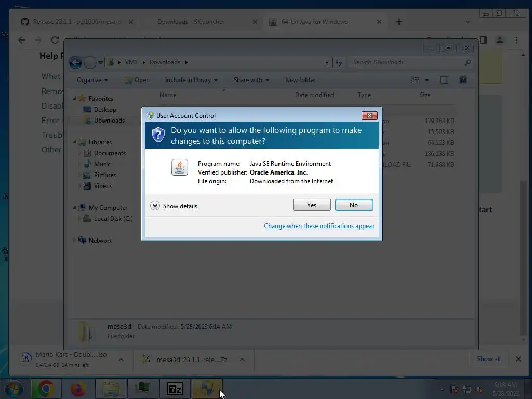The width and height of the screenshot is (532, 399).
Task: Toggle Chrome side panel icon
Action: (483, 40)
